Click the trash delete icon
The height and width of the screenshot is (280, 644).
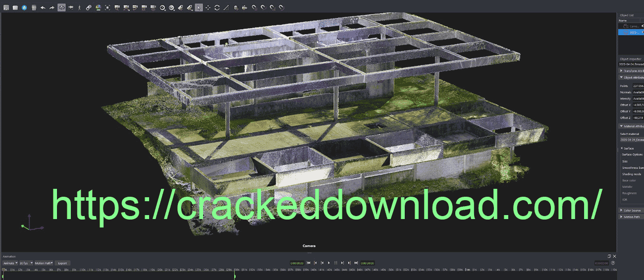pos(34,7)
